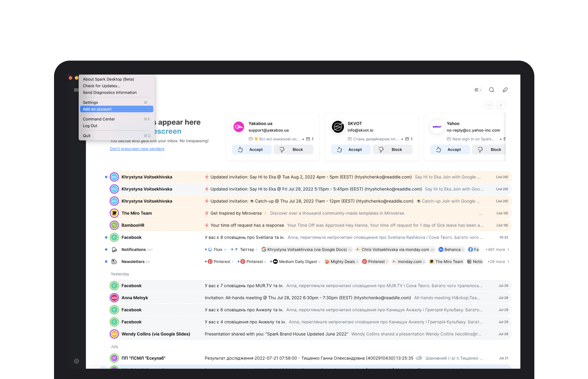Expand Notifications +461 more chevron
This screenshot has width=588, height=379.
(x=508, y=250)
